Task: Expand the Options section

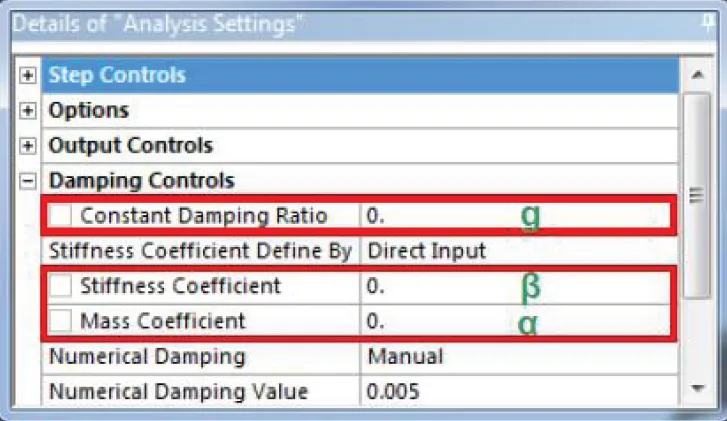Action: tap(29, 111)
